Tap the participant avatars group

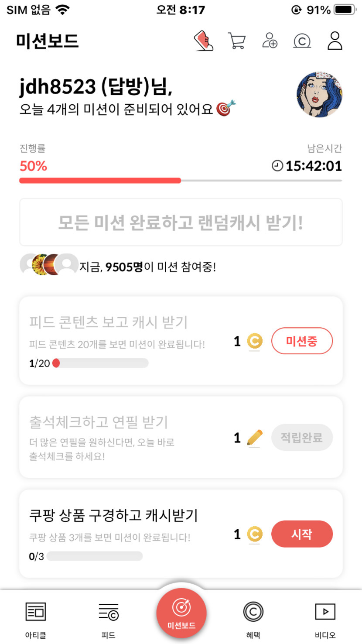tap(49, 264)
